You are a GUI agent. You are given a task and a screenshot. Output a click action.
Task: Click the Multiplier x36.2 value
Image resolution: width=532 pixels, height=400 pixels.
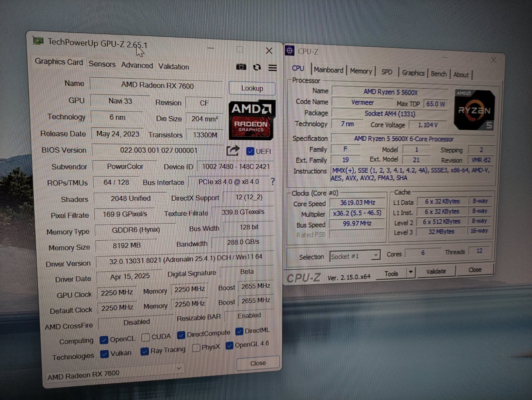[x=357, y=213]
